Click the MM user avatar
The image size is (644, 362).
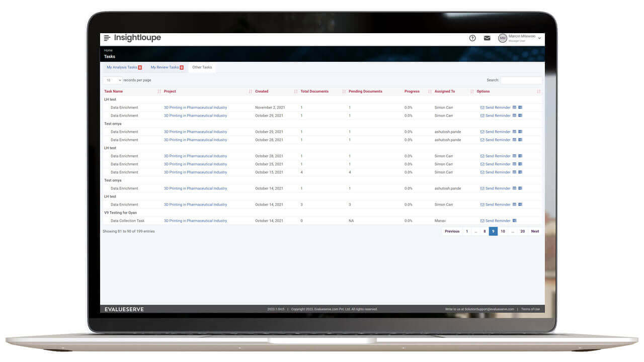pos(502,38)
